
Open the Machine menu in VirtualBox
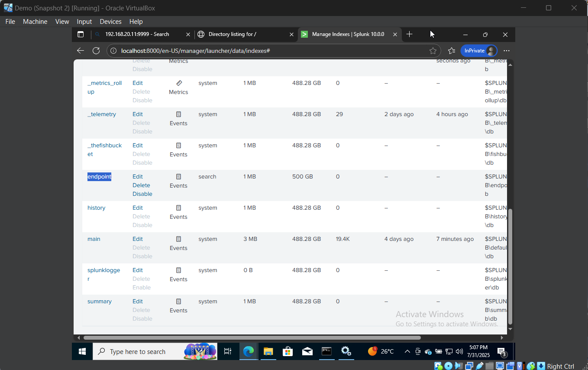(35, 21)
